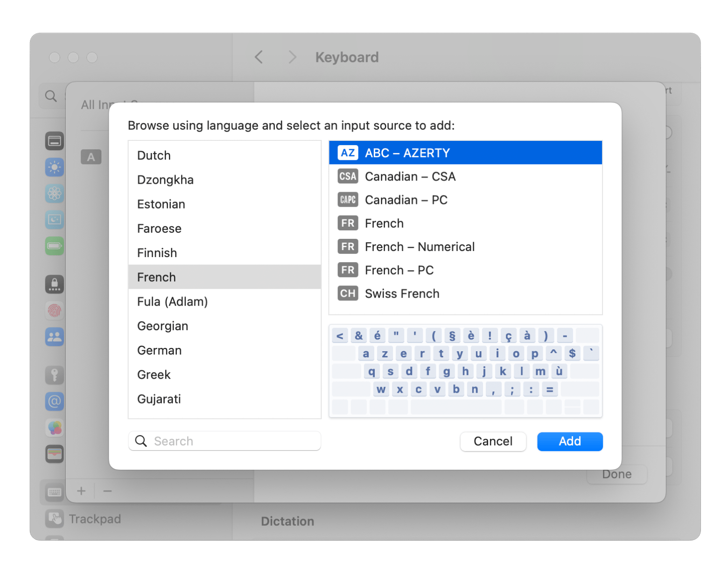
Task: Click the minus button to remove source
Action: 107,491
